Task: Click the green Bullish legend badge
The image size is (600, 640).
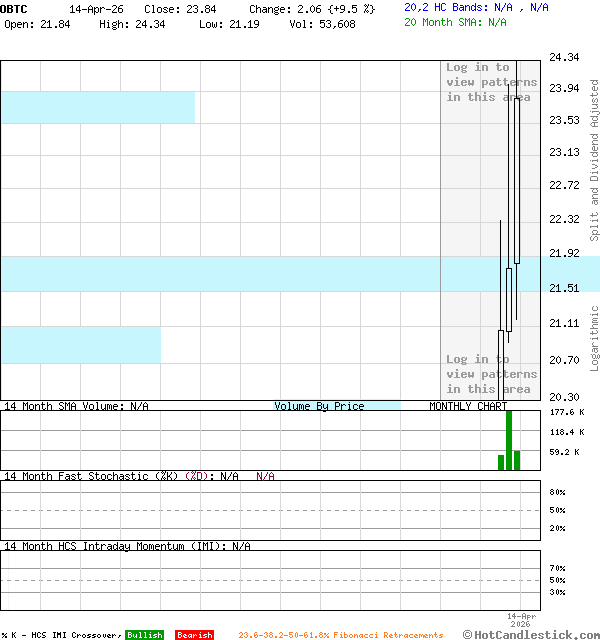Action: 144,635
